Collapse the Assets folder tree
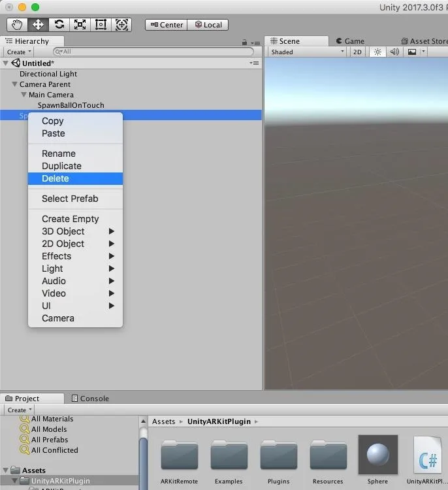448x490 pixels. pyautogui.click(x=5, y=470)
